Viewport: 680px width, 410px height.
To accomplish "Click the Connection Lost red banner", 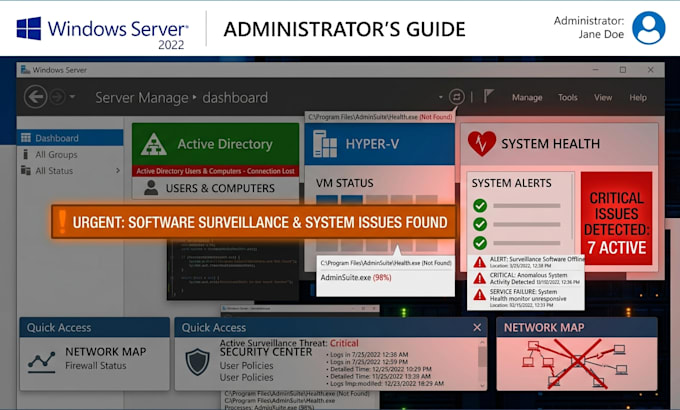I will [x=216, y=171].
